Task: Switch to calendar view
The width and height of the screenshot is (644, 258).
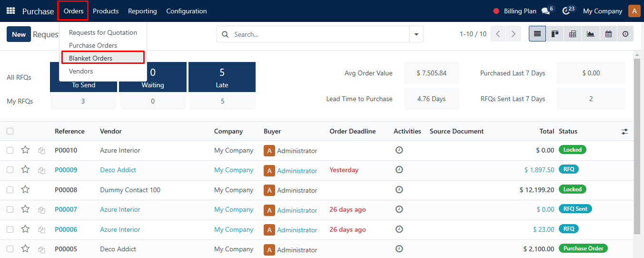Action: coord(608,34)
